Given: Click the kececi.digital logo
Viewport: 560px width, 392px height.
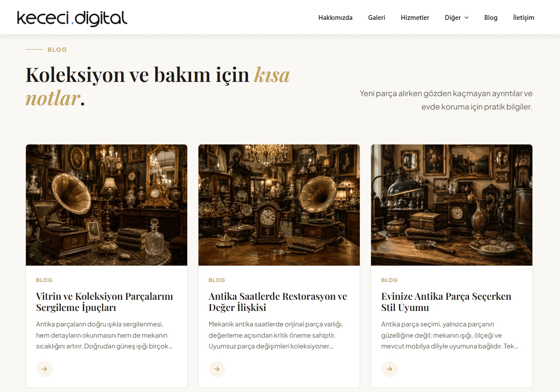Looking at the screenshot, I should coord(72,18).
